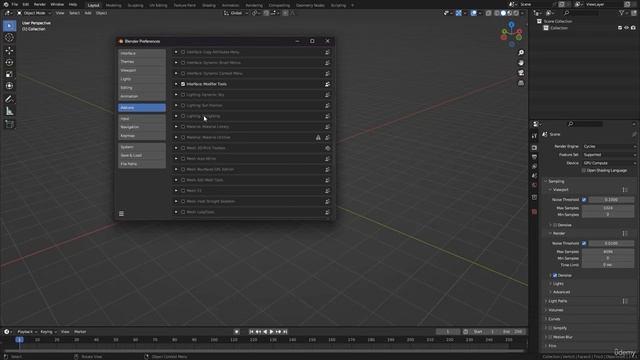Open the World properties tab icon
Image resolution: width=640 pixels, height=360 pixels.
(x=534, y=185)
